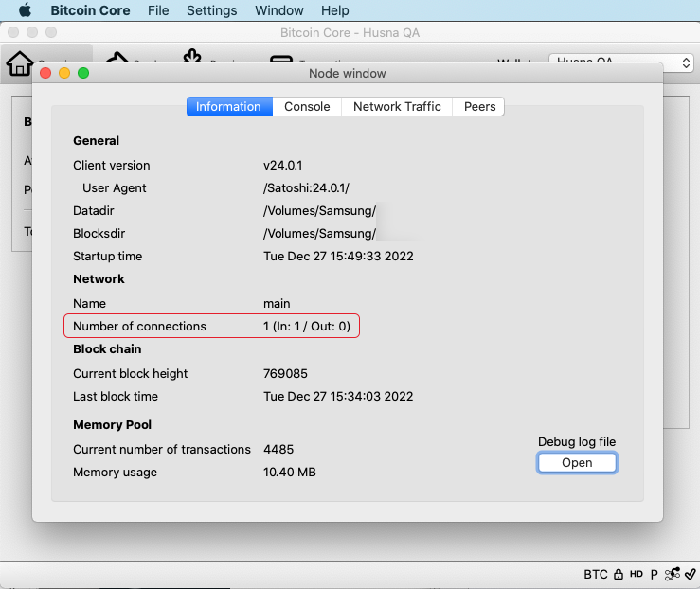Switch to the Peers tab
Screen dimensions: 700x589
coord(479,107)
